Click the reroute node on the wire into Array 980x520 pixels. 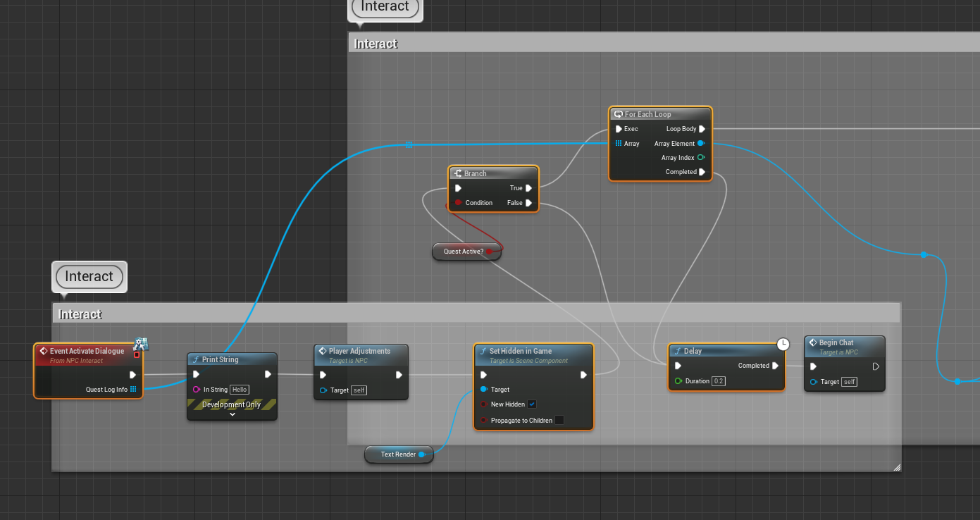[x=409, y=145]
